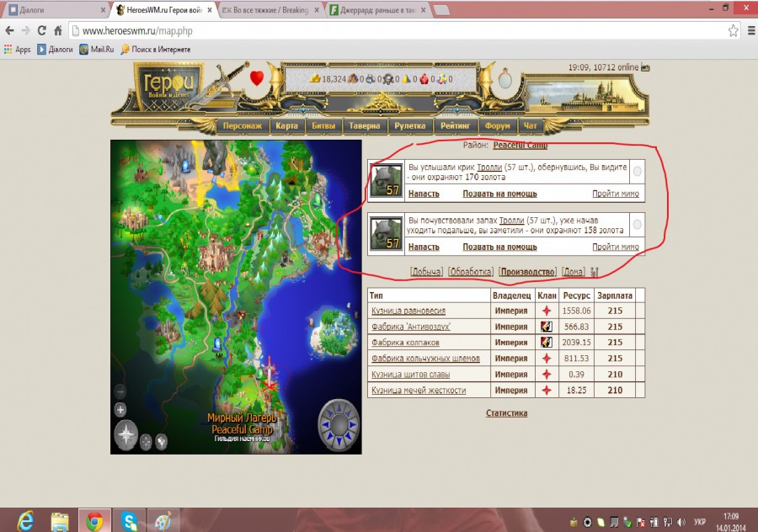758x532 pixels.
Task: Zoom in the map with plus button
Action: pos(120,410)
